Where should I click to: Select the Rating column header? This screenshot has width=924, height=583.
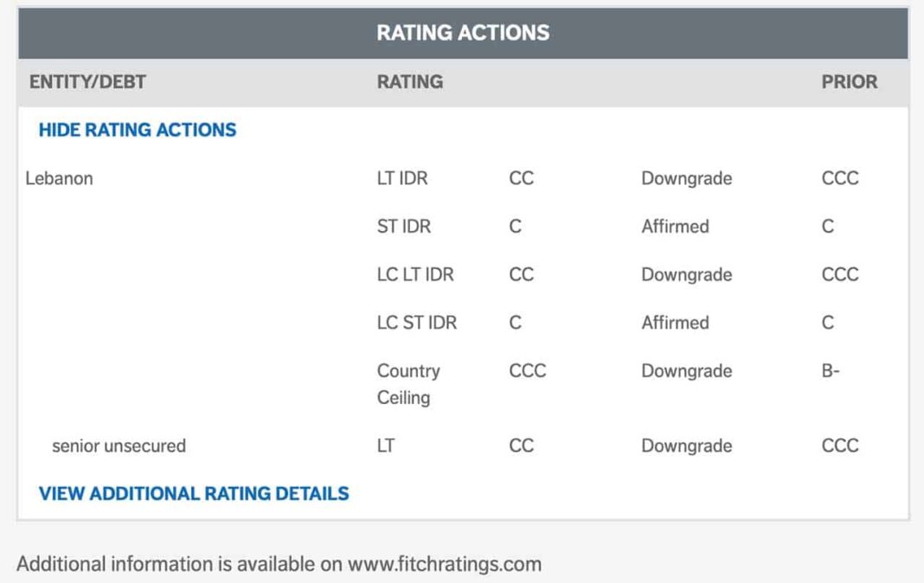(410, 82)
